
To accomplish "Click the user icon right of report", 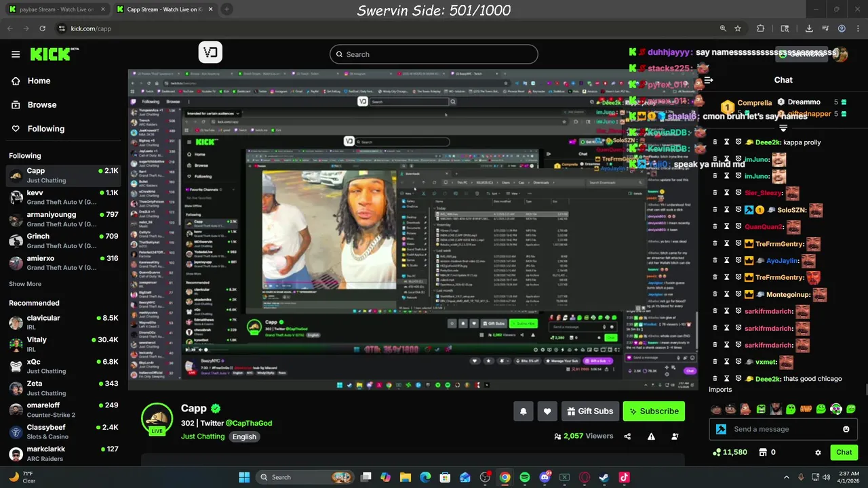I will (675, 436).
